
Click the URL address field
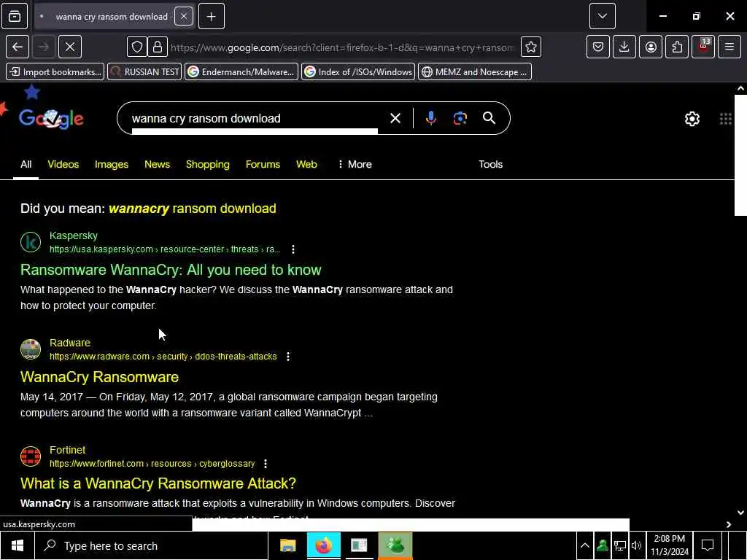click(x=342, y=47)
